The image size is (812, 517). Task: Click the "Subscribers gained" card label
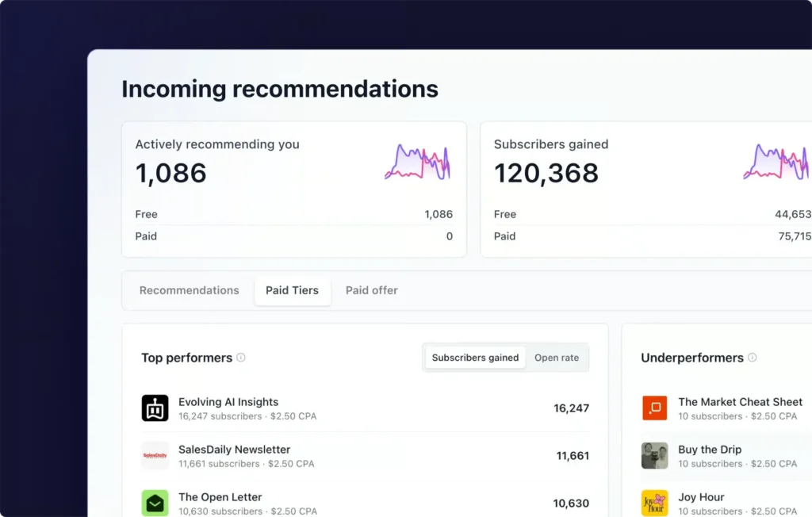pyautogui.click(x=551, y=144)
